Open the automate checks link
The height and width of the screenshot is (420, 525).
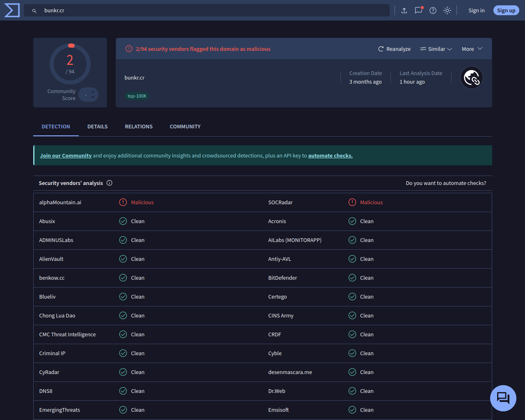[x=331, y=155]
